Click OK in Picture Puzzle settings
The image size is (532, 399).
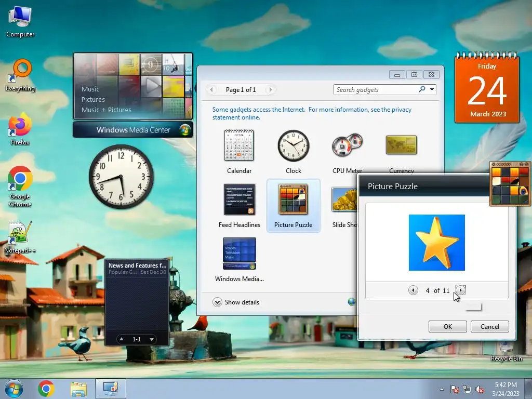click(447, 326)
